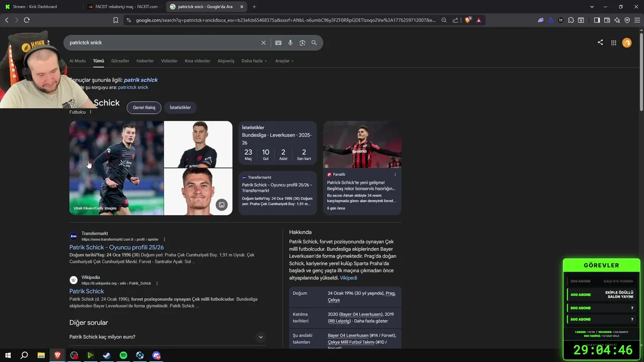
Task: Open a new browser tab
Action: coord(254,7)
